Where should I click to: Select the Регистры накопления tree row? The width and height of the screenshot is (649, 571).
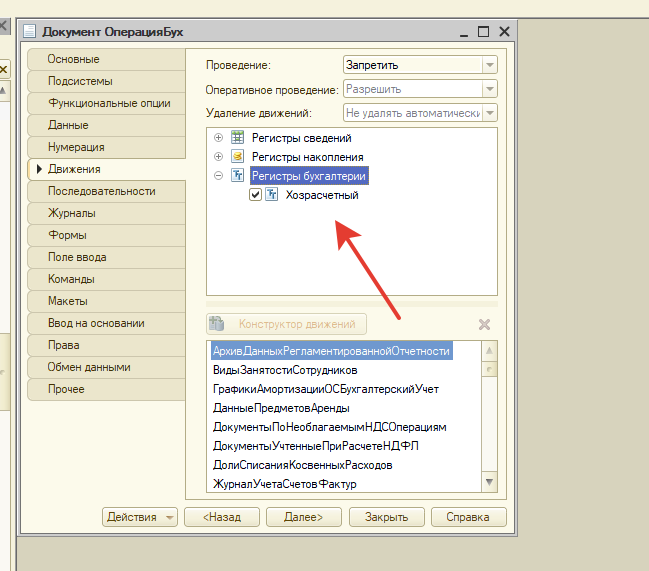(x=308, y=157)
